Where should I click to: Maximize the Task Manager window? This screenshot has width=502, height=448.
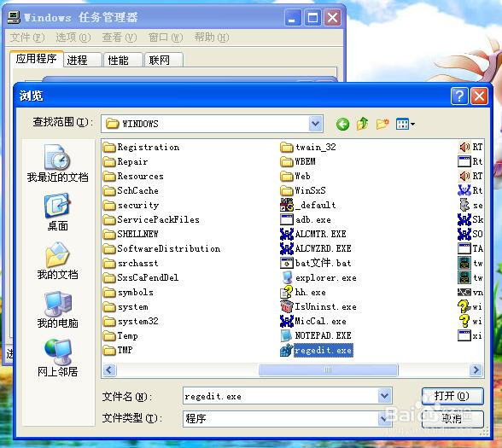(312, 18)
